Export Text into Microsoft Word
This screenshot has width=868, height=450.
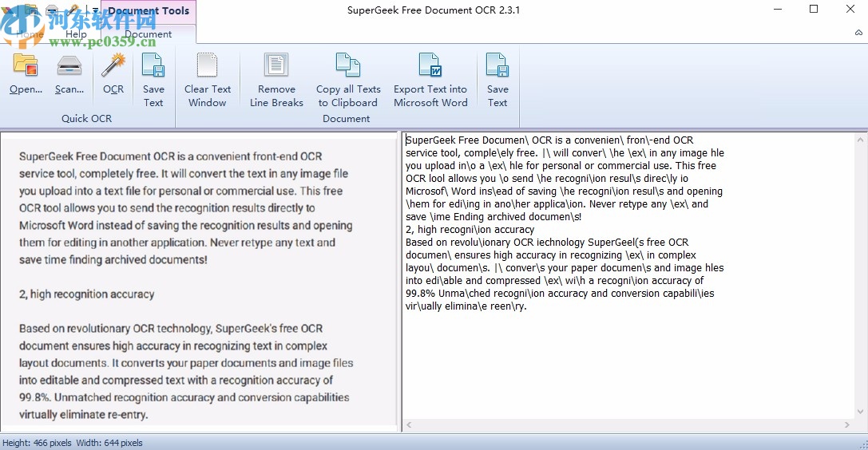(430, 80)
